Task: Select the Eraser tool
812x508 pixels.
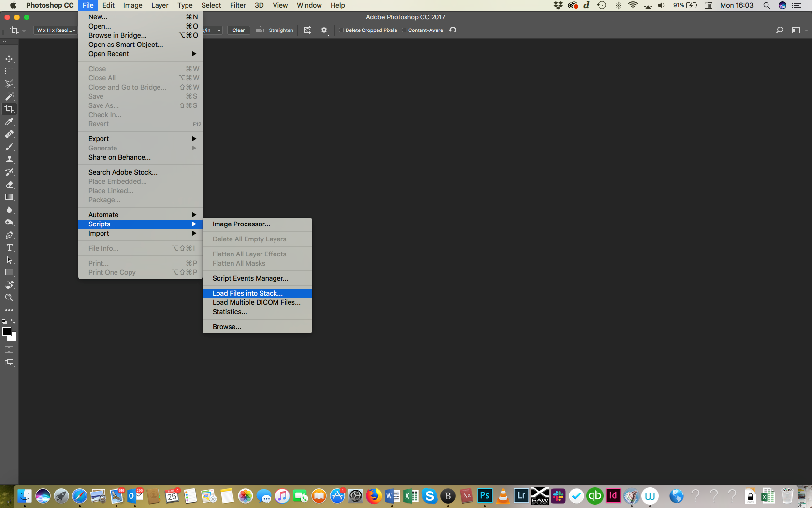Action: pos(9,184)
